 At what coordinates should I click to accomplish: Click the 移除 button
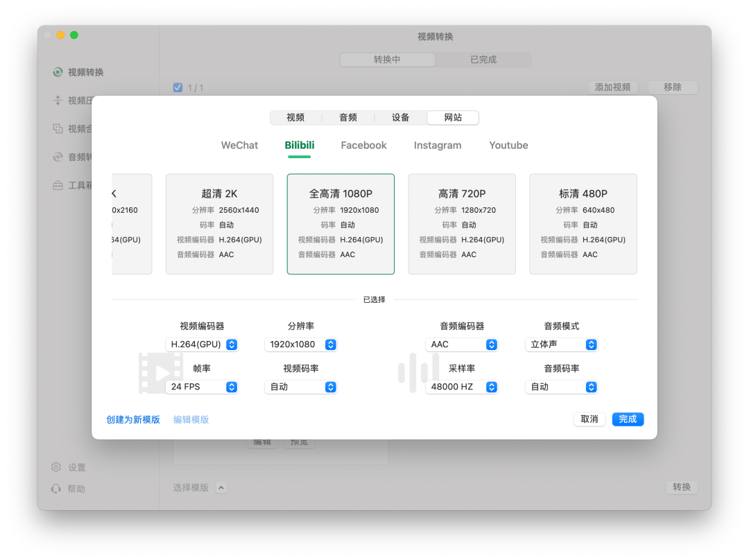(x=673, y=87)
